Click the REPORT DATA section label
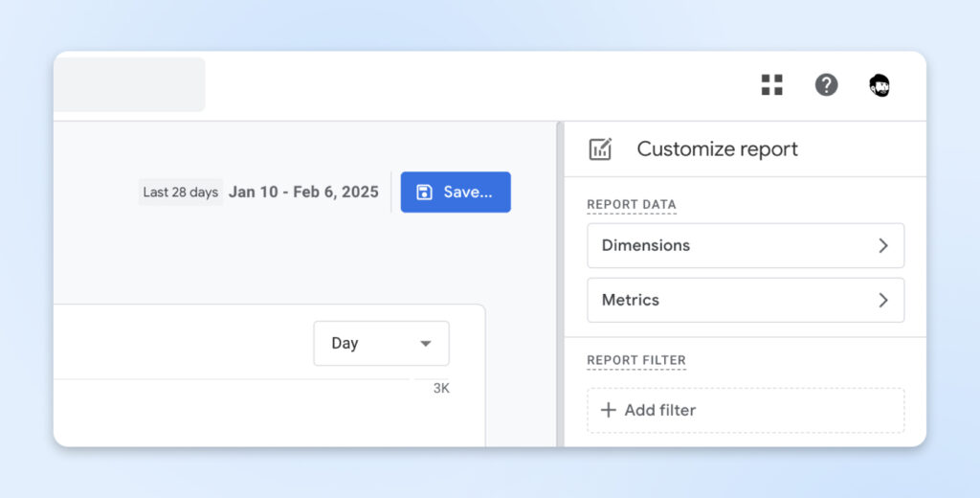The width and height of the screenshot is (980, 498). click(631, 205)
